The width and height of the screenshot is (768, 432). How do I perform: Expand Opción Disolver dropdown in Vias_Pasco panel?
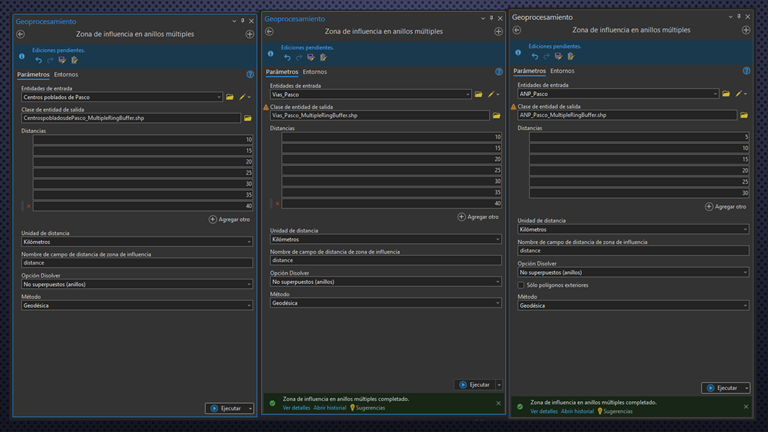tap(385, 281)
